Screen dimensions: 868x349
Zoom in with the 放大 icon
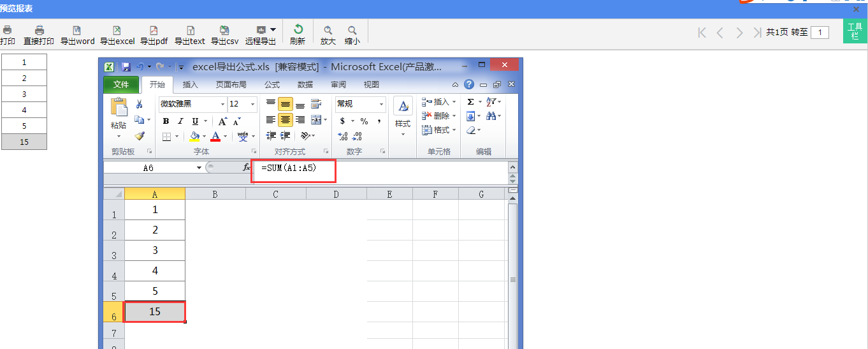[x=328, y=31]
